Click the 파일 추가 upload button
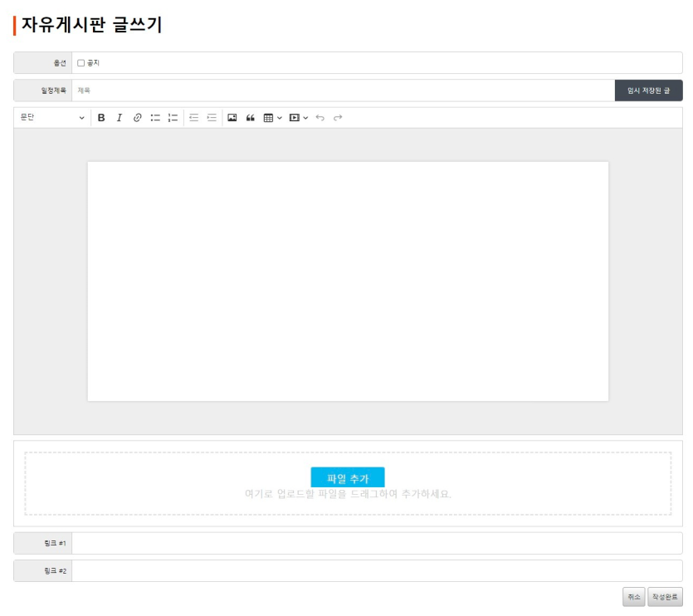This screenshot has width=693, height=616. [348, 478]
